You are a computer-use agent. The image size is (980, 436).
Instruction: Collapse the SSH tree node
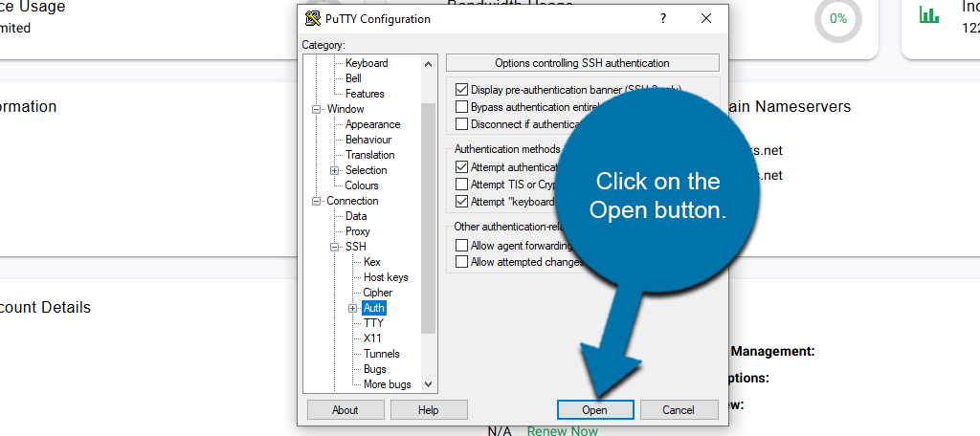coord(334,247)
